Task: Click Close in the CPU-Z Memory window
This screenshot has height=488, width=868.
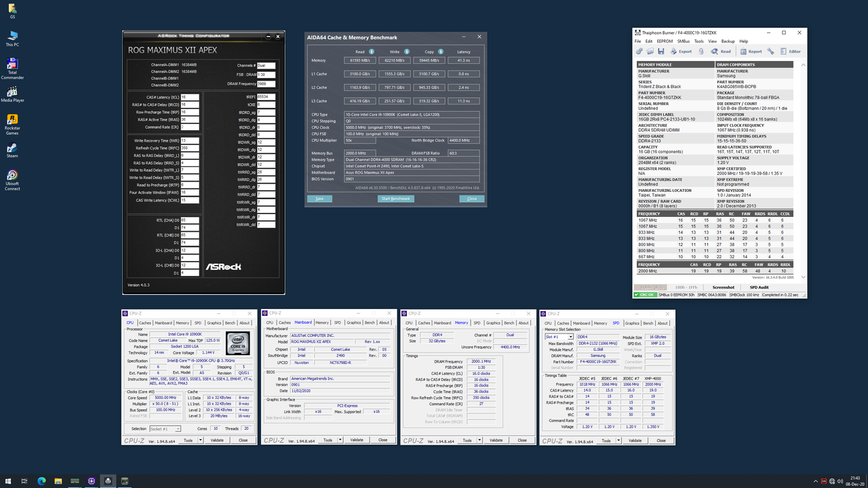Action: coord(522,441)
